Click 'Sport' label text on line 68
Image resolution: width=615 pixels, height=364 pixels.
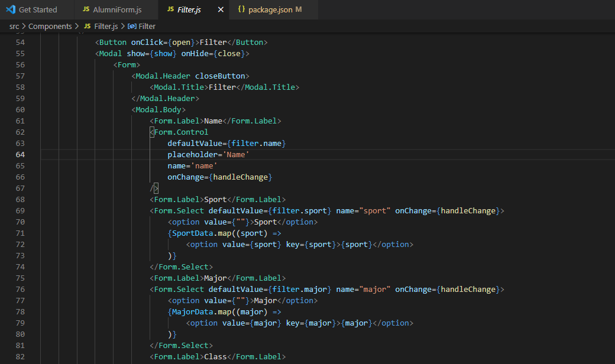pos(215,200)
